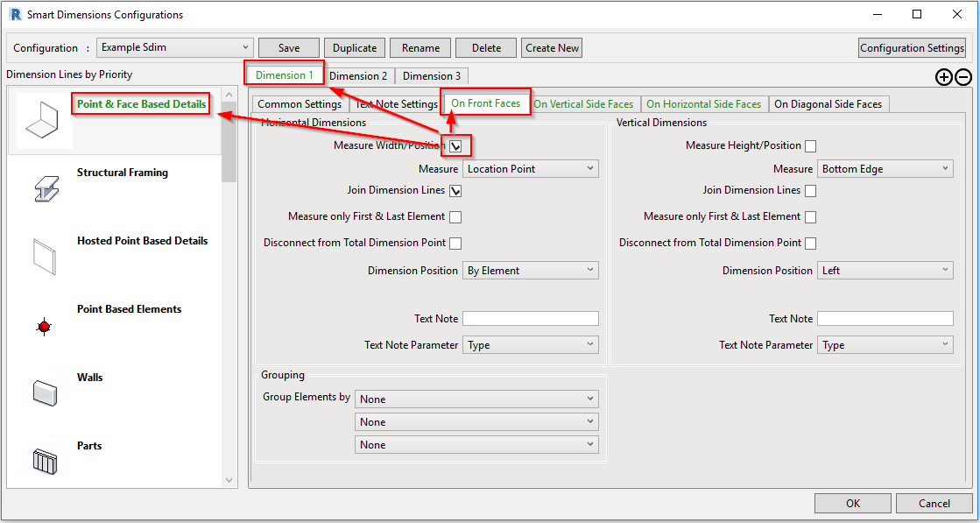Image resolution: width=980 pixels, height=523 pixels.
Task: Duplicate the current configuration
Action: point(355,48)
